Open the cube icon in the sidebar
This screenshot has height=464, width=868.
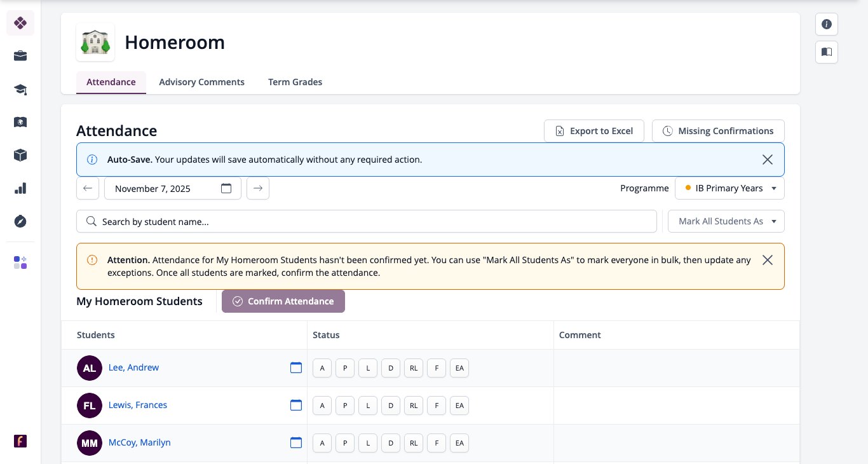coord(20,155)
